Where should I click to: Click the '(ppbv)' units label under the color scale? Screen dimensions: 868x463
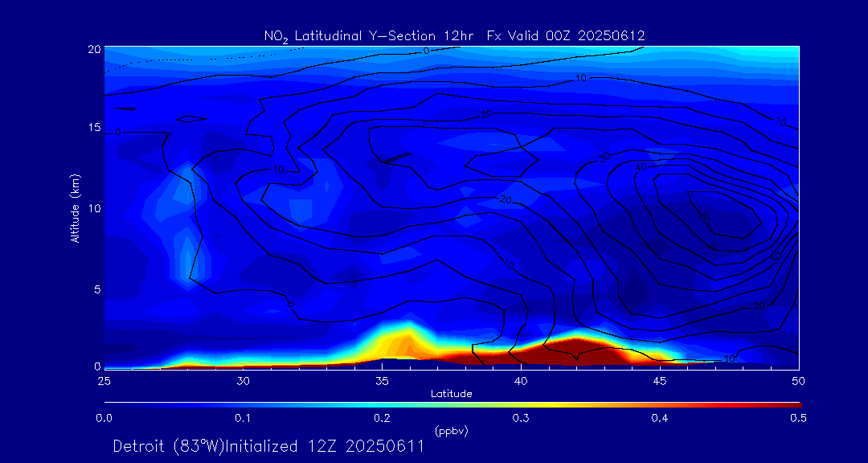pos(452,432)
